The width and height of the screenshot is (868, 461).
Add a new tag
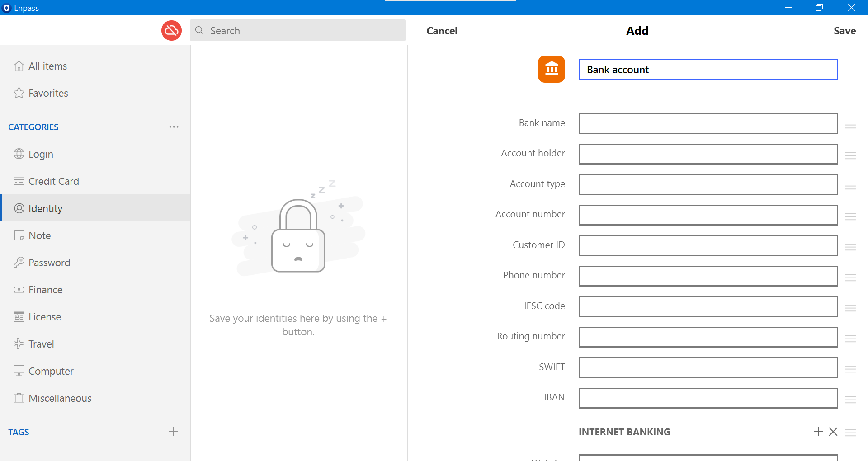click(173, 431)
